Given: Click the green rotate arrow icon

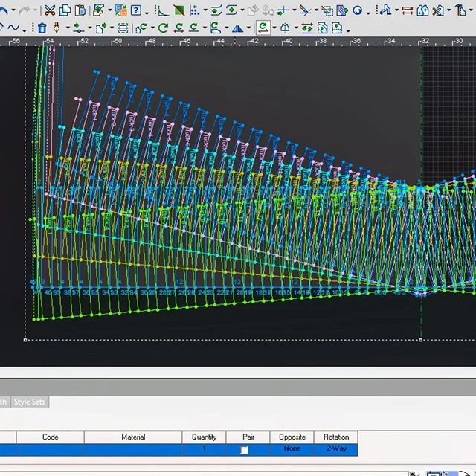Looking at the screenshot, I should [x=163, y=28].
